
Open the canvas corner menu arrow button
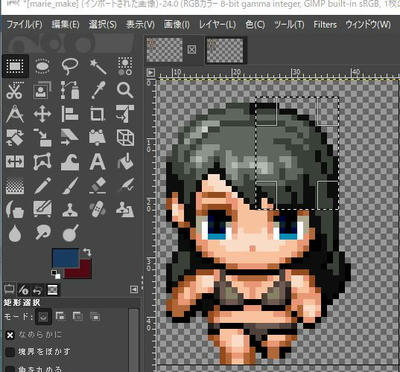click(x=151, y=72)
